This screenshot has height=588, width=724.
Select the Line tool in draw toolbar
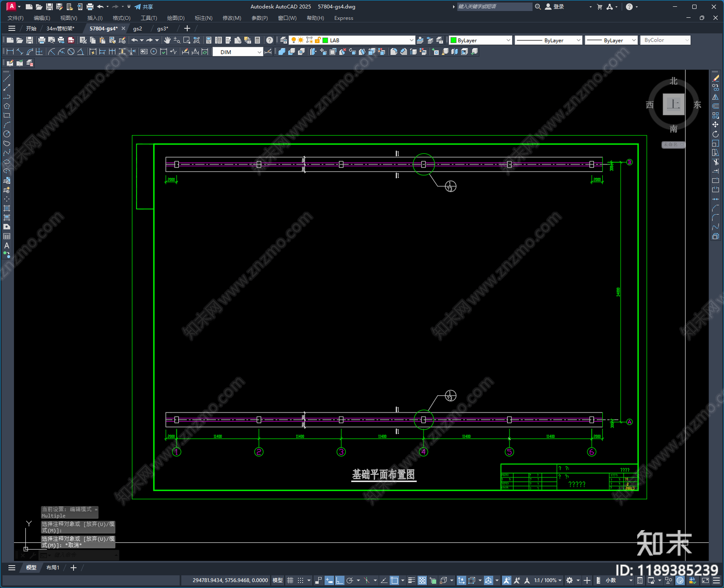[7, 78]
